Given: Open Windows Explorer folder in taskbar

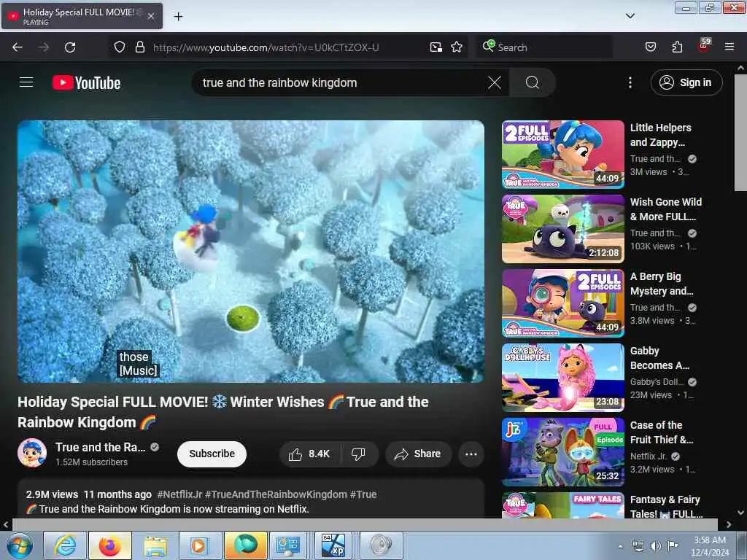Looking at the screenshot, I should click(155, 545).
